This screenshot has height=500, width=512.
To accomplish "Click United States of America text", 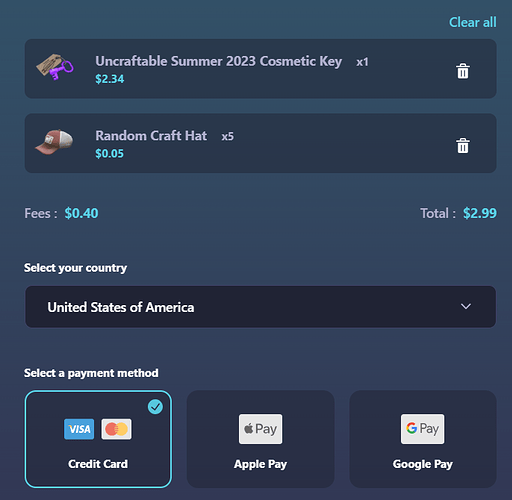I will point(121,307).
